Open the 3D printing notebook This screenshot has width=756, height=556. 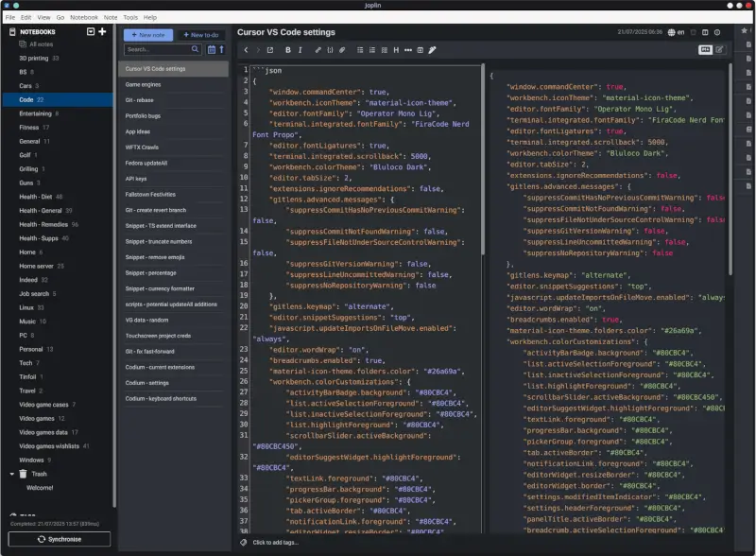58,59
